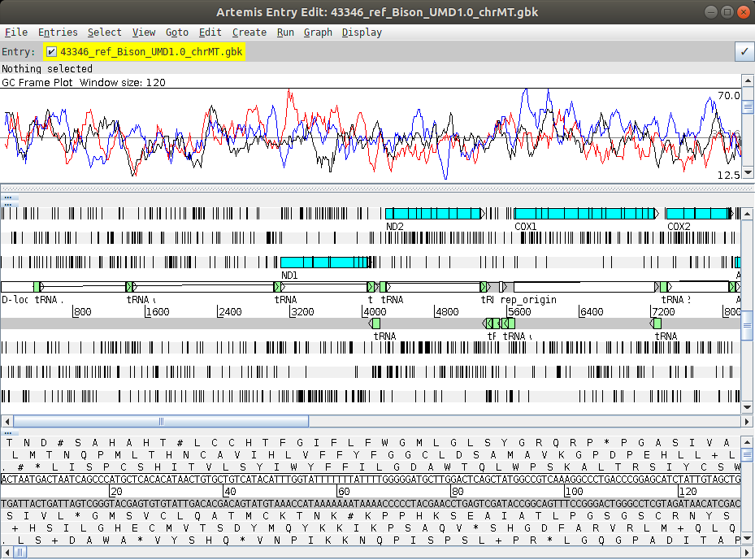Screen dimensions: 755x560
Task: Uncheck the 43346_ref_Bison entry checkbox
Action: (51, 51)
